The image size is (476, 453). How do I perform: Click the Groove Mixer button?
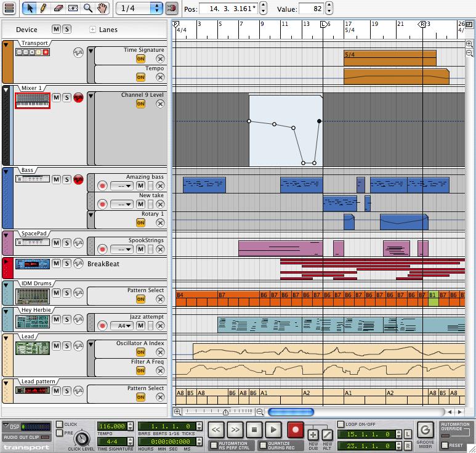click(x=425, y=430)
